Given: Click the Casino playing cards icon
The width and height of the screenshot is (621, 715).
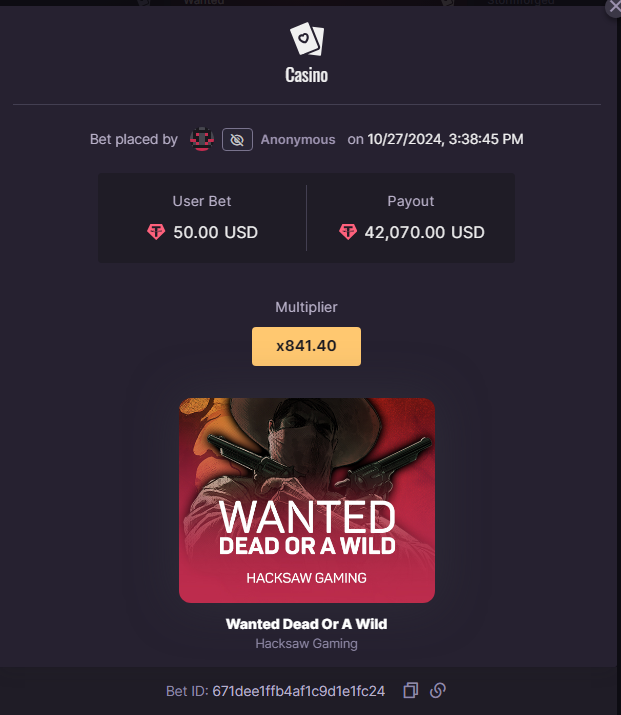Looking at the screenshot, I should tap(307, 39).
